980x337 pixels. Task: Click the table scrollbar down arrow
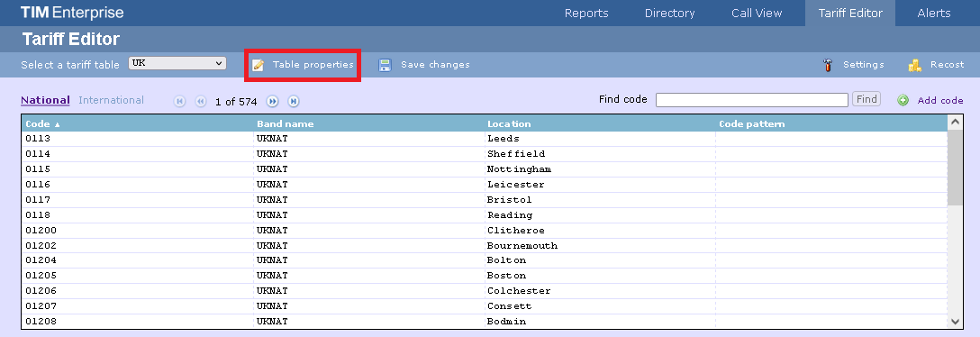(x=955, y=322)
